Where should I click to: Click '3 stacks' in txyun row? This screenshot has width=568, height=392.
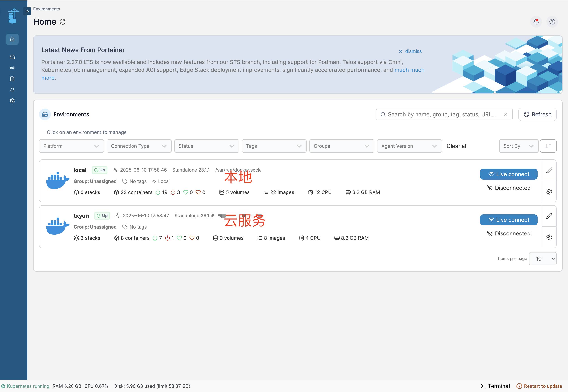coord(87,238)
